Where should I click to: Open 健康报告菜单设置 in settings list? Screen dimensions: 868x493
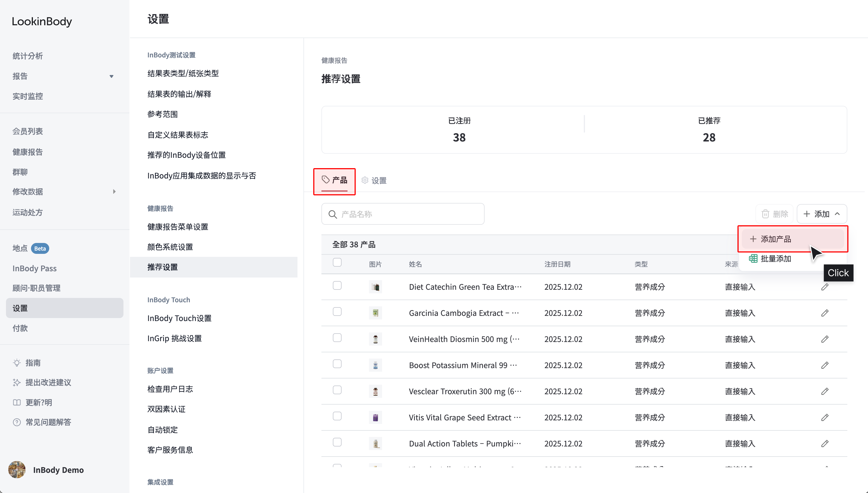pos(178,227)
